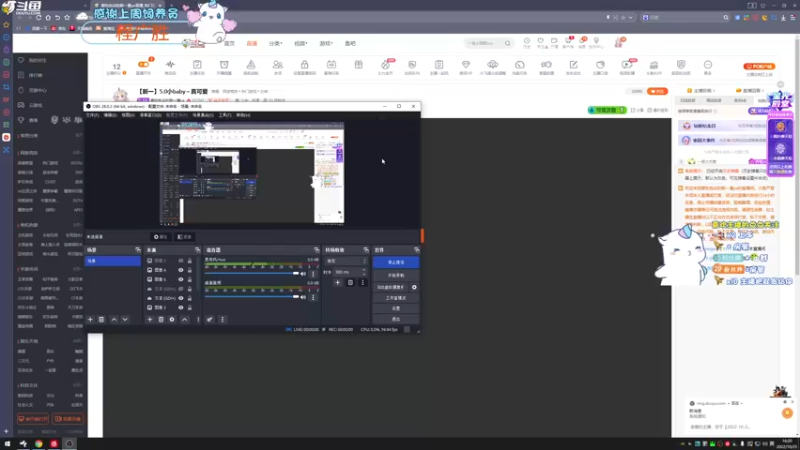Open OBS 文件(F) menu
800x450 pixels.
[x=92, y=115]
